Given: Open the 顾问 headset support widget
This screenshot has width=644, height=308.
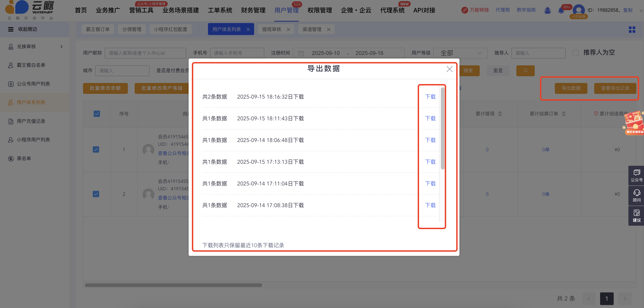Looking at the screenshot, I should click(636, 195).
